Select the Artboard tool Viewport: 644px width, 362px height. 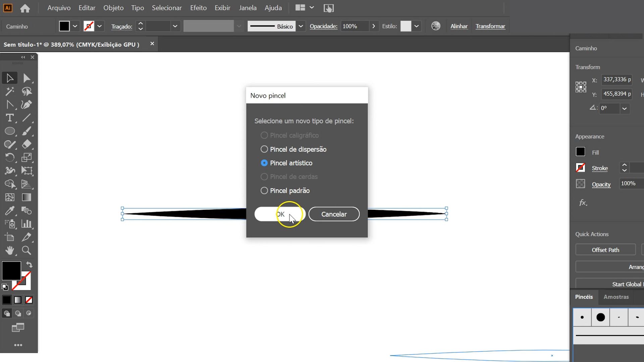click(10, 237)
